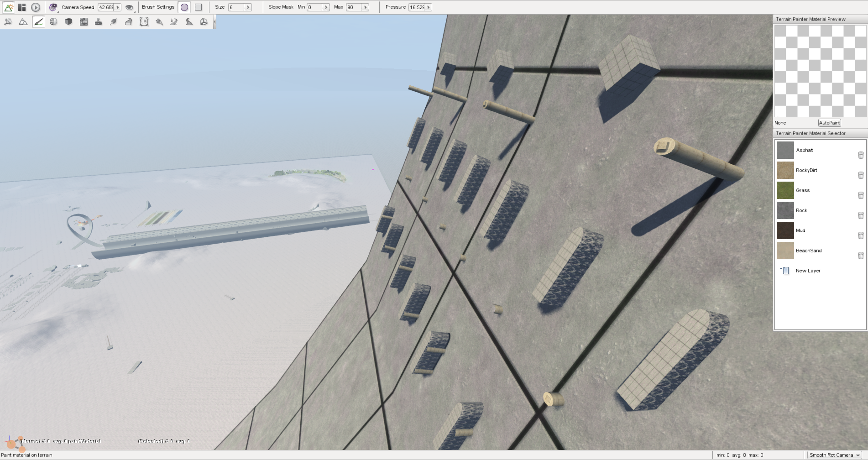The width and height of the screenshot is (868, 460).
Task: Click the Slope Mask Min field
Action: tap(314, 7)
